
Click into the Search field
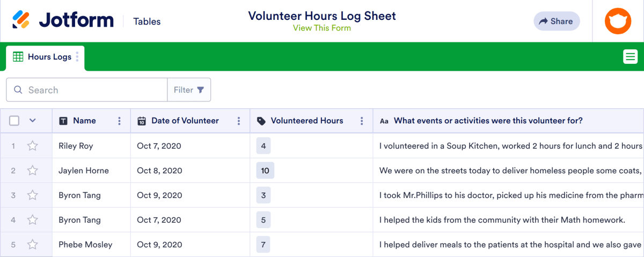click(91, 90)
